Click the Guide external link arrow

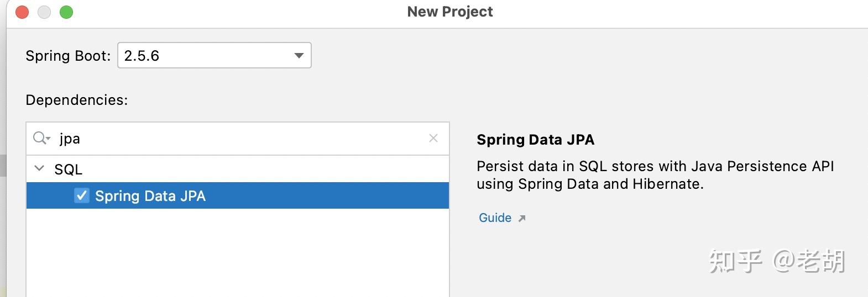pos(521,219)
